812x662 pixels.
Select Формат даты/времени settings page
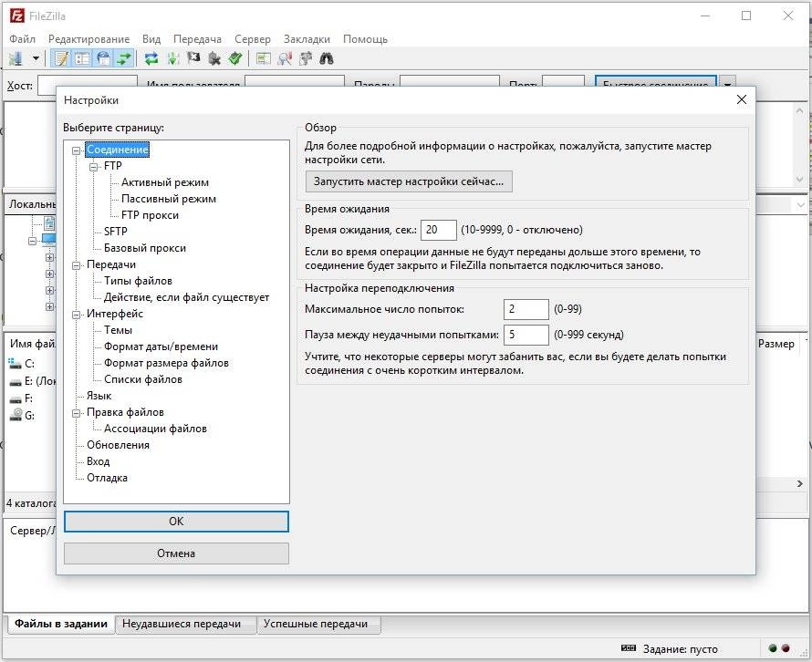click(x=161, y=347)
